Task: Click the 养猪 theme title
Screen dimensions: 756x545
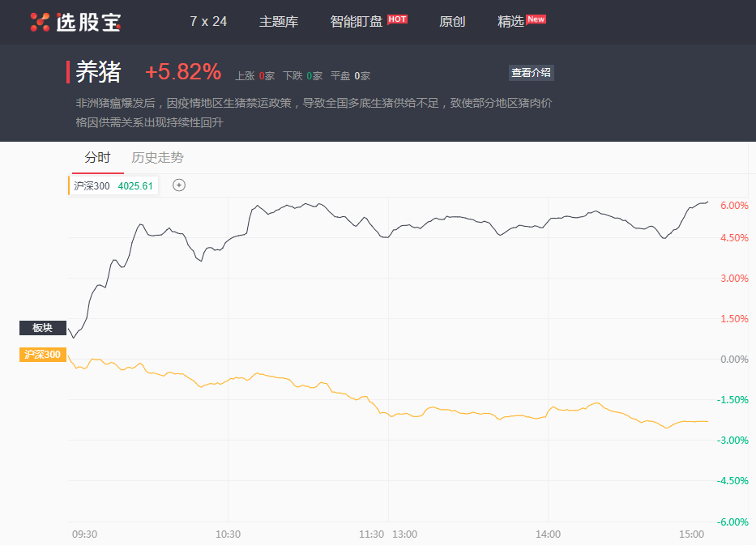Action: [98, 72]
